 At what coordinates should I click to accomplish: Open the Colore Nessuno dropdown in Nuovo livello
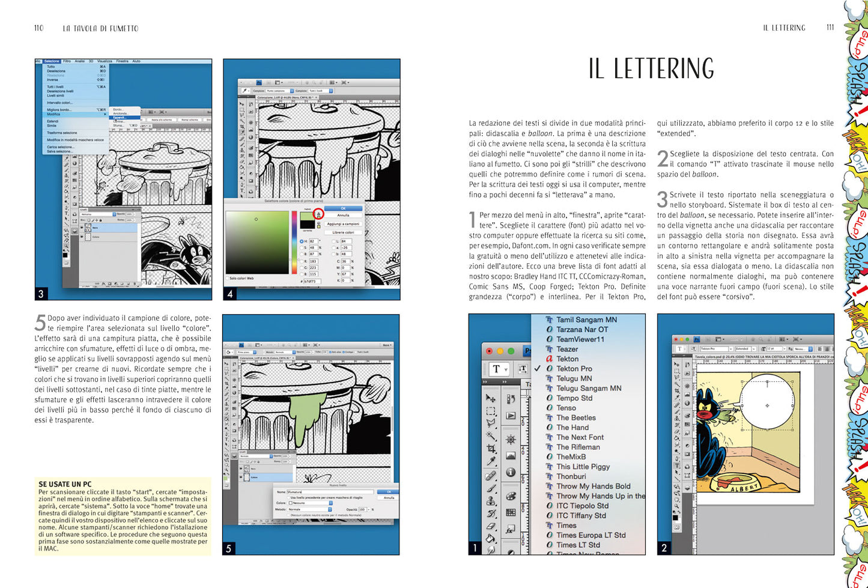click(x=310, y=503)
